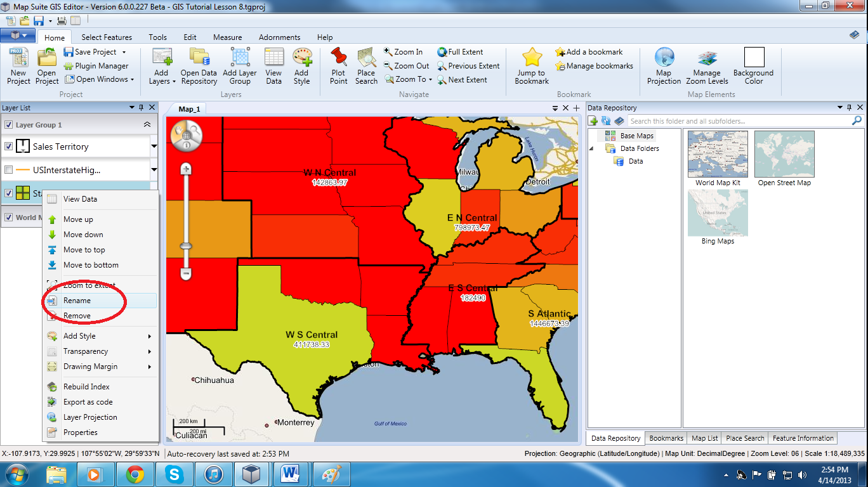Open the Bookmarks panel tab
The width and height of the screenshot is (868, 487).
click(x=666, y=438)
